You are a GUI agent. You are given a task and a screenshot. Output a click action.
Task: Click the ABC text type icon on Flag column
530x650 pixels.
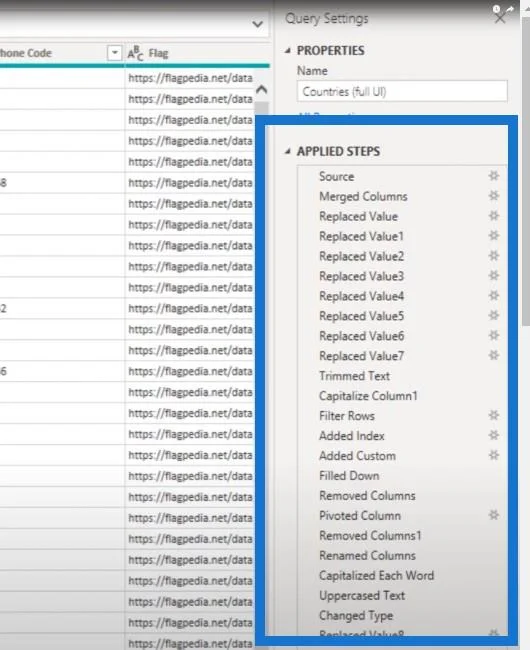(136, 53)
